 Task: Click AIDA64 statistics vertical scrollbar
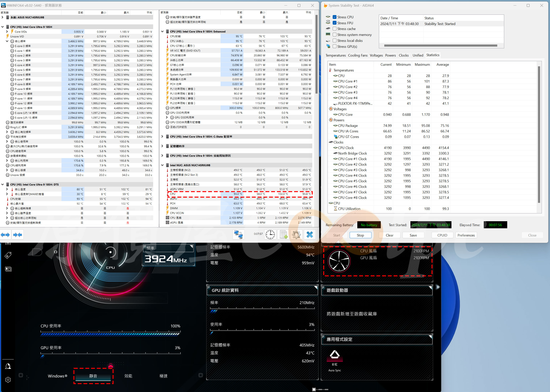[539, 135]
